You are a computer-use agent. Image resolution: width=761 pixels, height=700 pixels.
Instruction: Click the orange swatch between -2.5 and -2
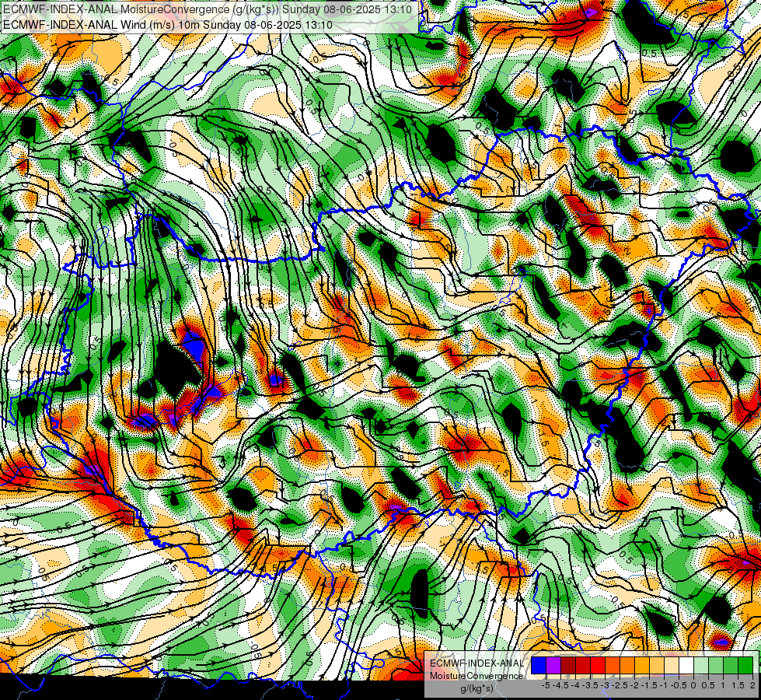tap(627, 666)
